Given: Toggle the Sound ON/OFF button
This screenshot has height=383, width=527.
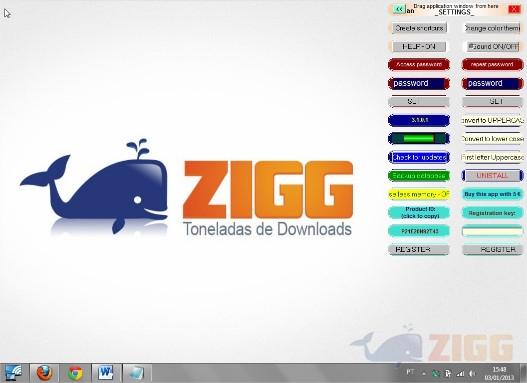Looking at the screenshot, I should (x=493, y=46).
